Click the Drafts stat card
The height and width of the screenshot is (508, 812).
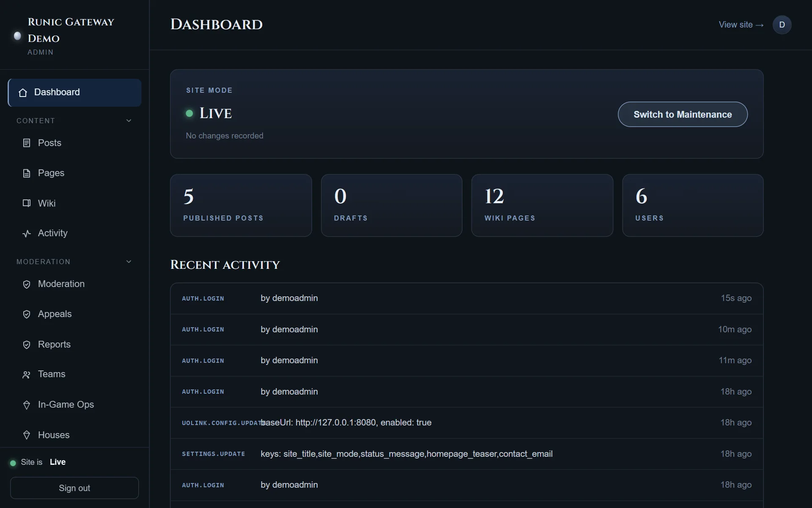(x=392, y=205)
